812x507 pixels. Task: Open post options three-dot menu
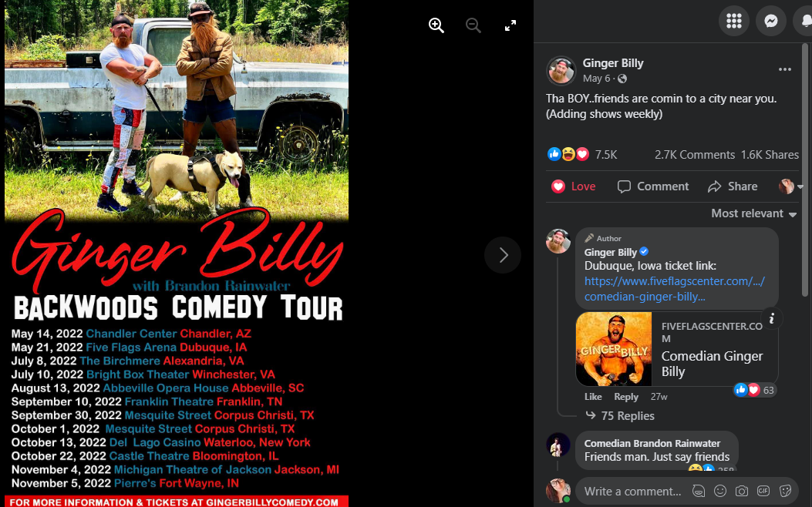pyautogui.click(x=784, y=69)
